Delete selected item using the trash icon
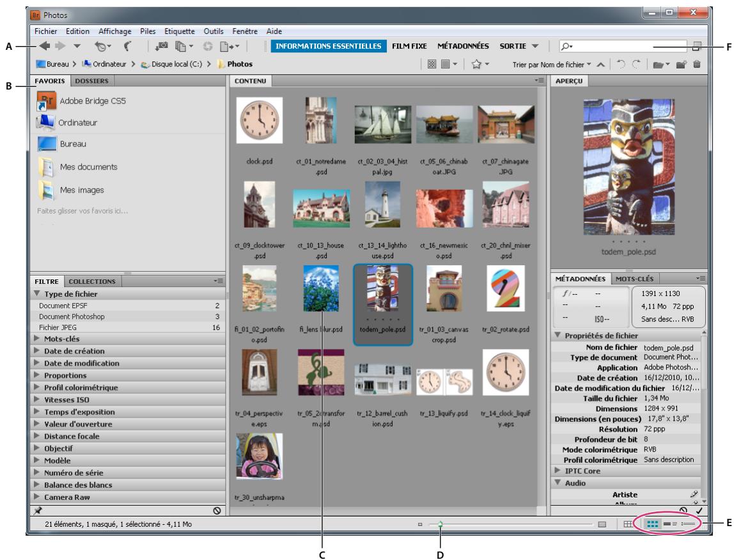This screenshot has width=734, height=560. (698, 65)
